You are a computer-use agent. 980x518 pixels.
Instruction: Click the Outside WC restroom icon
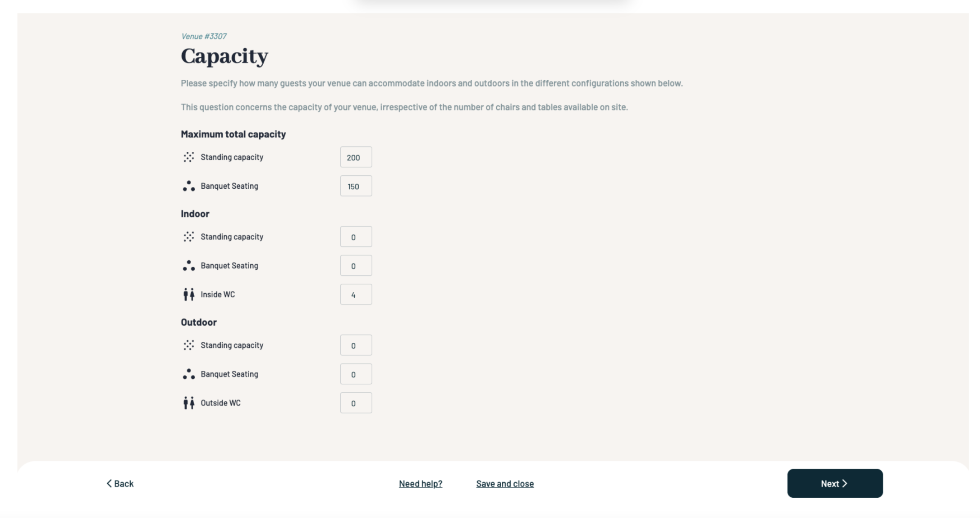[x=189, y=403]
